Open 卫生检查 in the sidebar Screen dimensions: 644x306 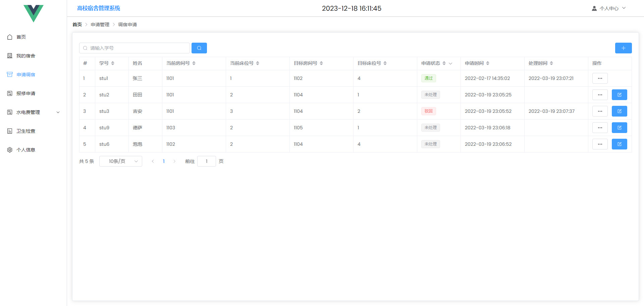[x=34, y=131]
